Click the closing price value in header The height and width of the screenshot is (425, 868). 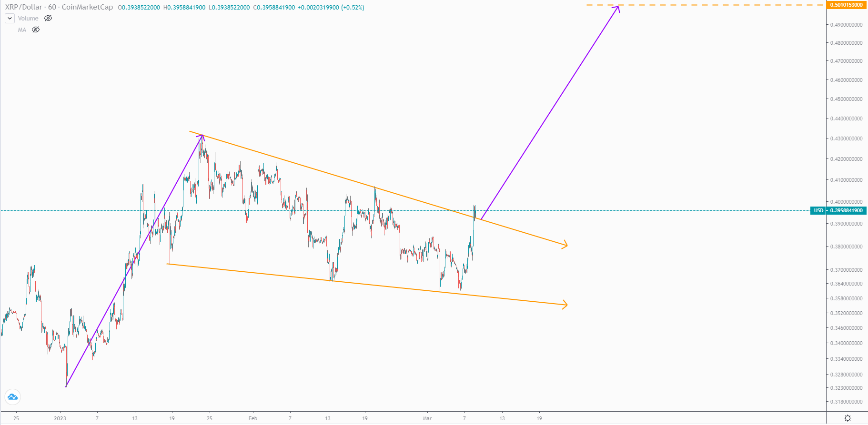coord(274,8)
